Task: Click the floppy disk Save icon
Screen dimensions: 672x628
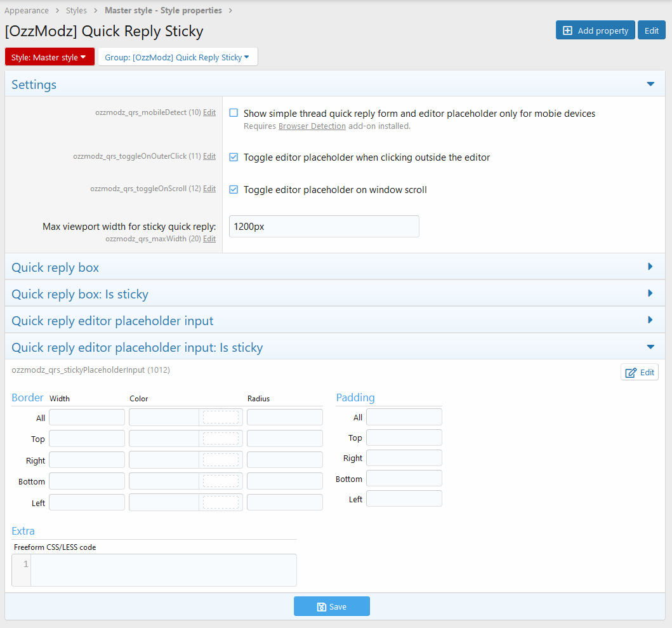Action: [x=321, y=606]
